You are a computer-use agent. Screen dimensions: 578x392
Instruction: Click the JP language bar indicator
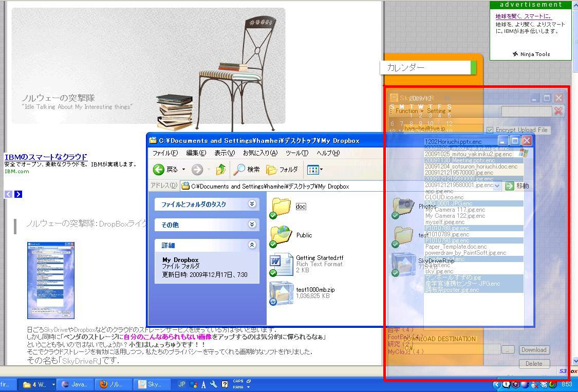[x=182, y=384]
